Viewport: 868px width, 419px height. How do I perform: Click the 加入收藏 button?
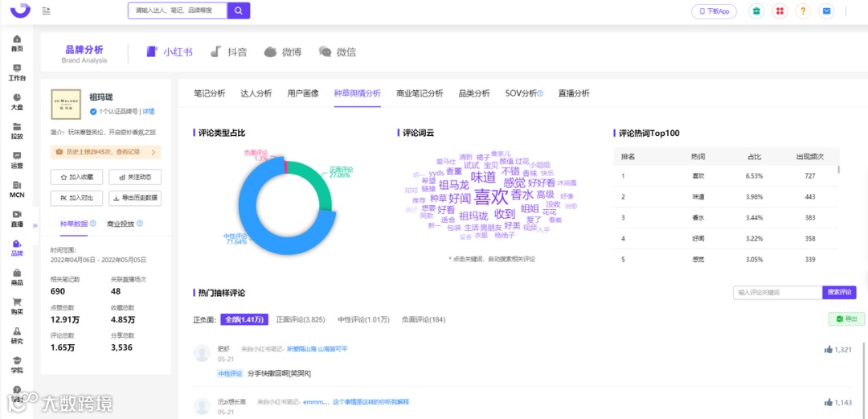(76, 178)
